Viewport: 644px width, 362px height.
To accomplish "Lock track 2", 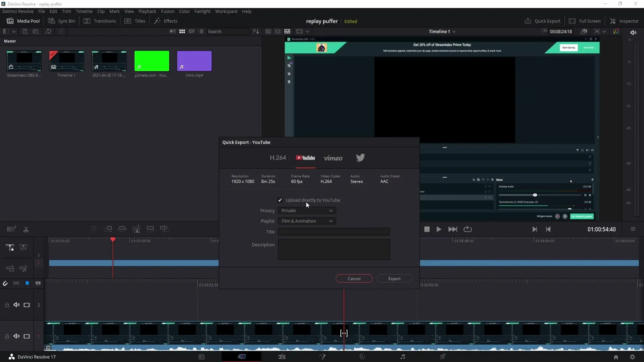I will (x=7, y=305).
